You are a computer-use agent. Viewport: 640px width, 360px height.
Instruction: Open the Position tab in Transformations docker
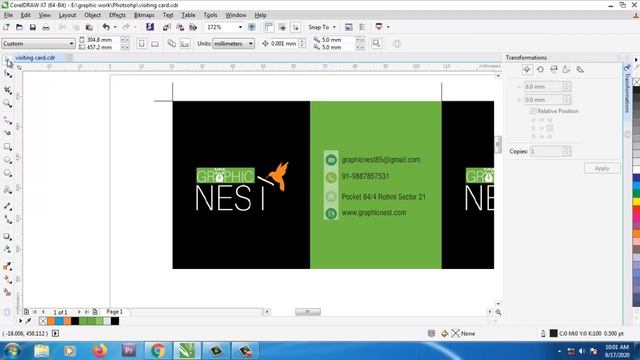[527, 70]
